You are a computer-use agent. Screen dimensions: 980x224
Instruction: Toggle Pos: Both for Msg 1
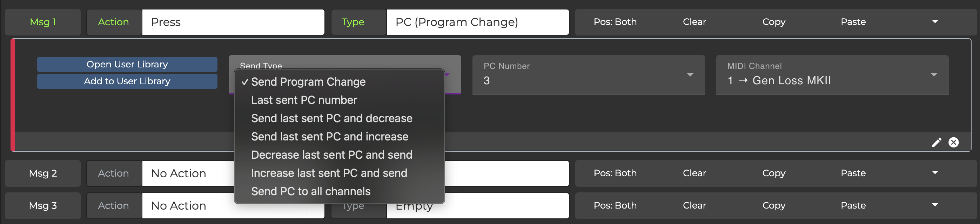coord(615,22)
